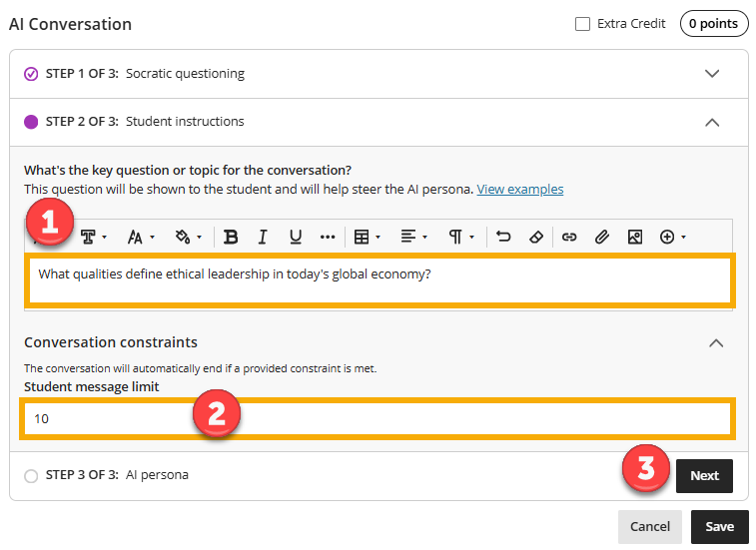Screen dimensions: 756x550
Task: Insert an image using the picture icon
Action: 634,237
